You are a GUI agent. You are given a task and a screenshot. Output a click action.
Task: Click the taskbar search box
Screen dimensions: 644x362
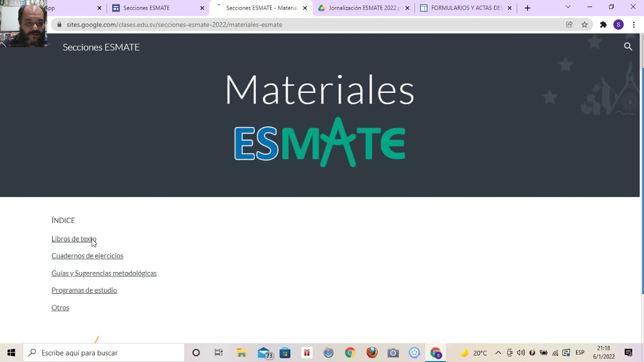click(104, 352)
